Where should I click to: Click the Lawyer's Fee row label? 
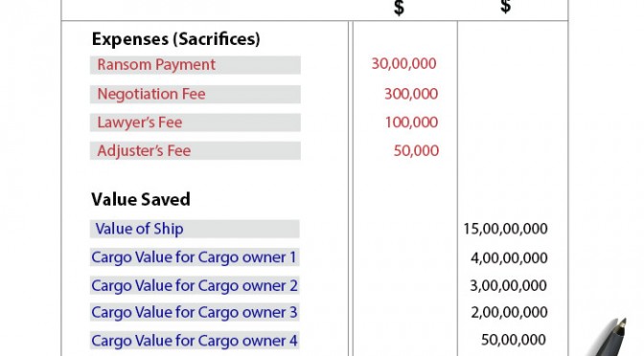point(140,122)
